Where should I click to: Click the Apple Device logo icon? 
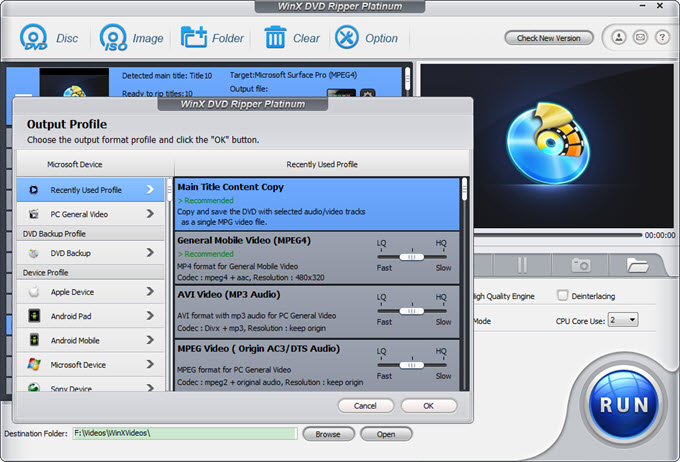34,292
